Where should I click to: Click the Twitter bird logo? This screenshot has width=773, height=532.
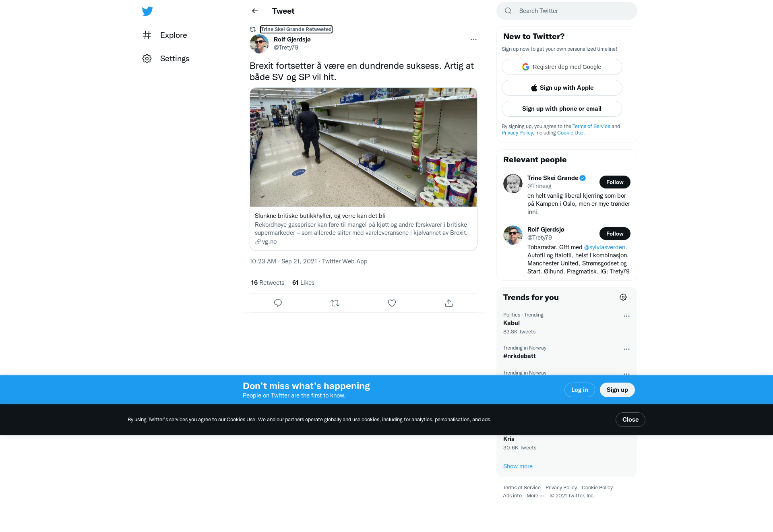(147, 11)
